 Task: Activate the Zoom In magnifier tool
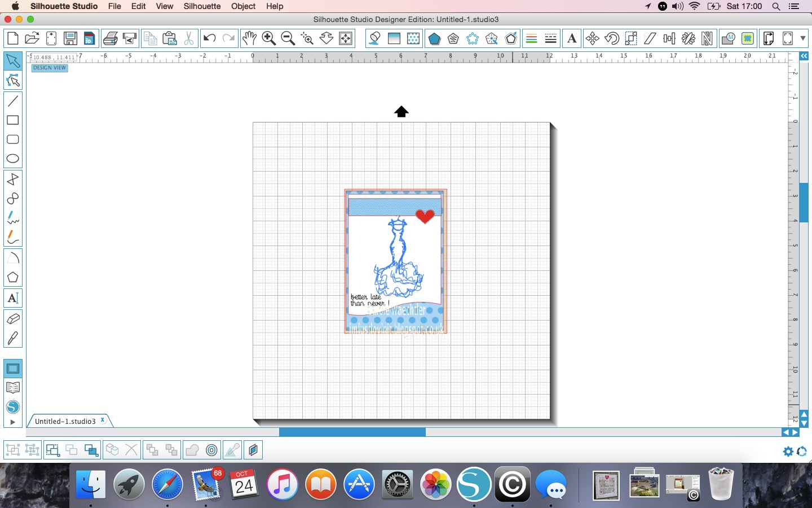click(269, 38)
